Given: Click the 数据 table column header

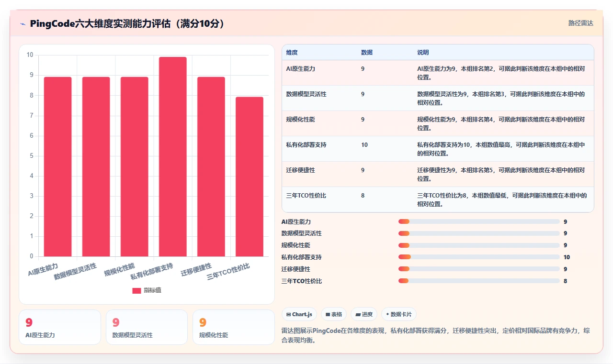Looking at the screenshot, I should (367, 53).
